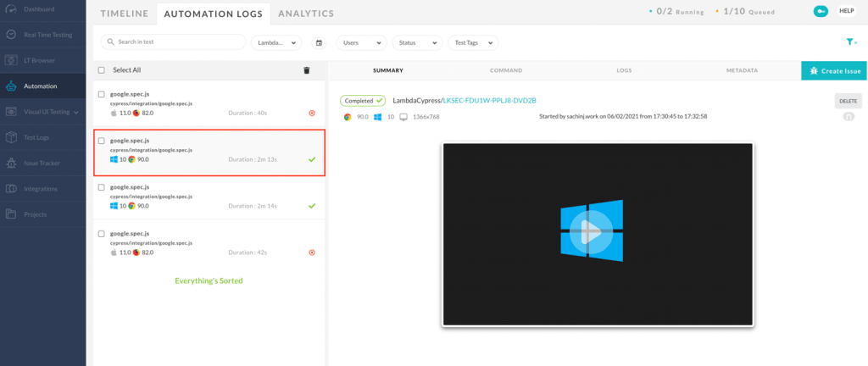The image size is (868, 366).
Task: Check the Select All checkbox
Action: coord(102,70)
